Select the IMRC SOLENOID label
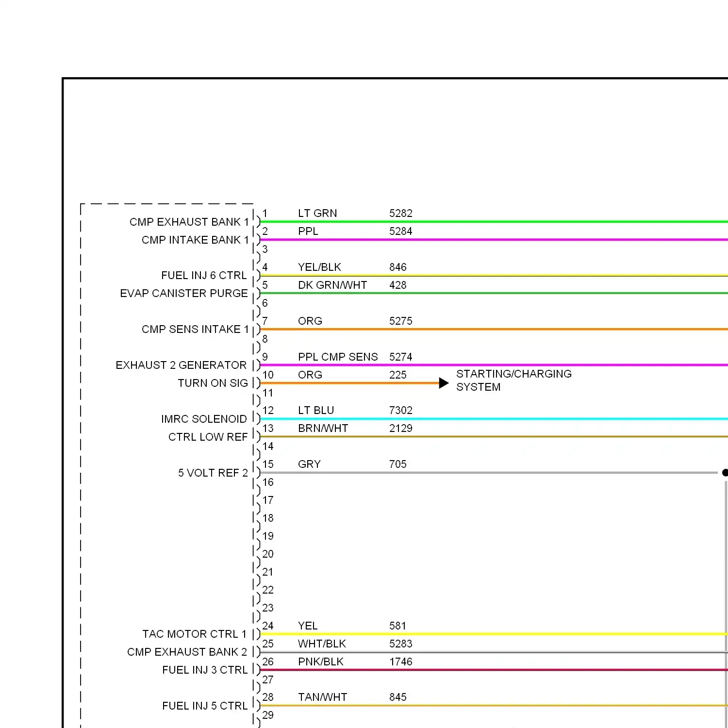The image size is (728, 728). point(204,419)
